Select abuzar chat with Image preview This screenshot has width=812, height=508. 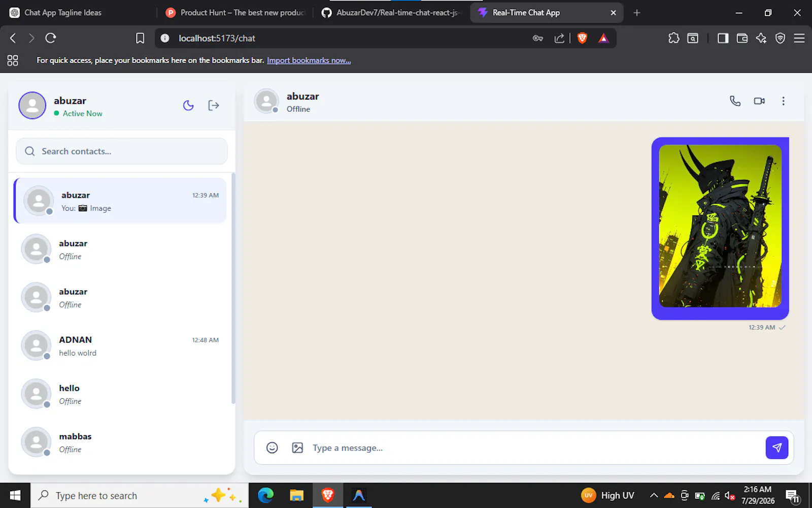(x=120, y=201)
